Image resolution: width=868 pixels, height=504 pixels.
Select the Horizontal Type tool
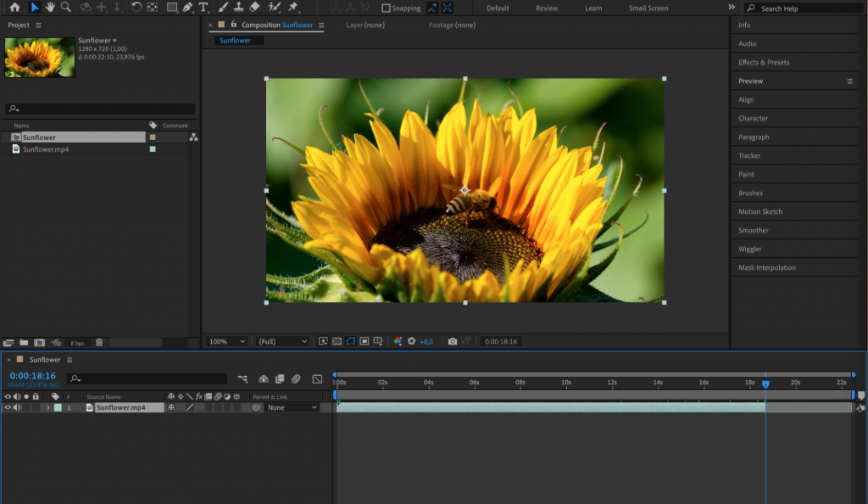click(203, 8)
